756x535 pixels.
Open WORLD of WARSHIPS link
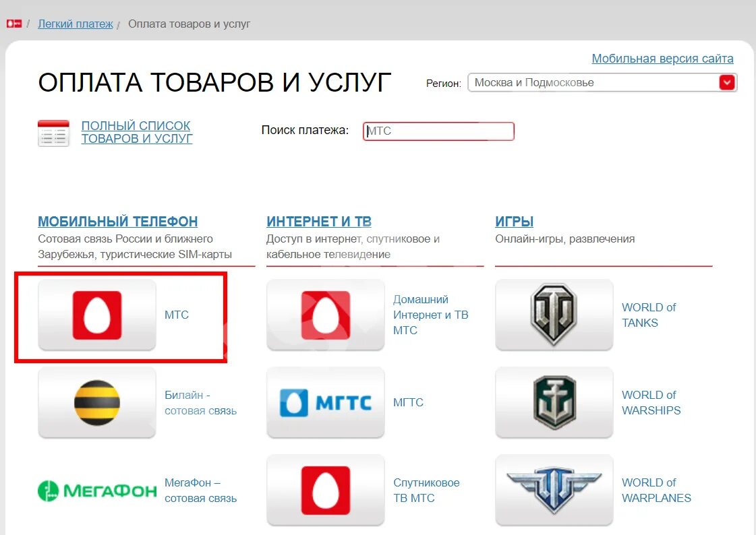(651, 402)
